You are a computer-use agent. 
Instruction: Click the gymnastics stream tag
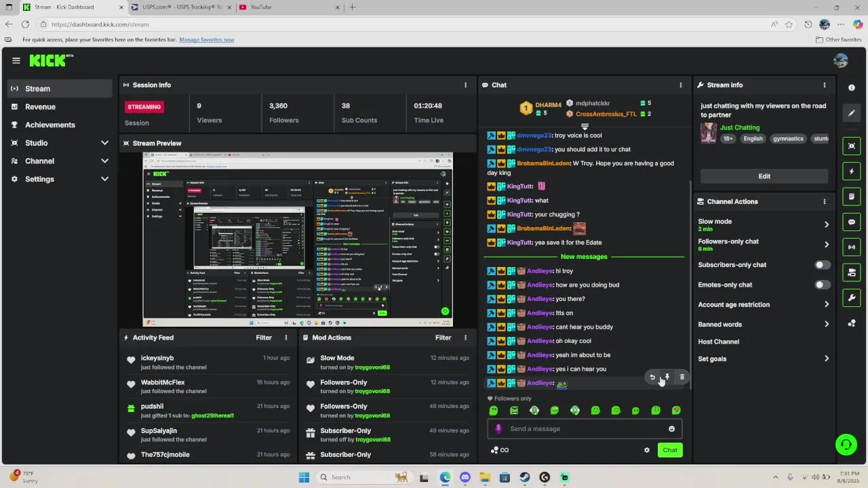pos(788,138)
